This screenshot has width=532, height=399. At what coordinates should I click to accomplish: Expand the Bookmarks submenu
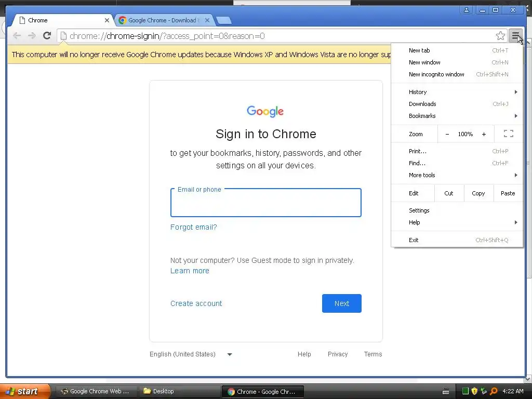(x=457, y=116)
